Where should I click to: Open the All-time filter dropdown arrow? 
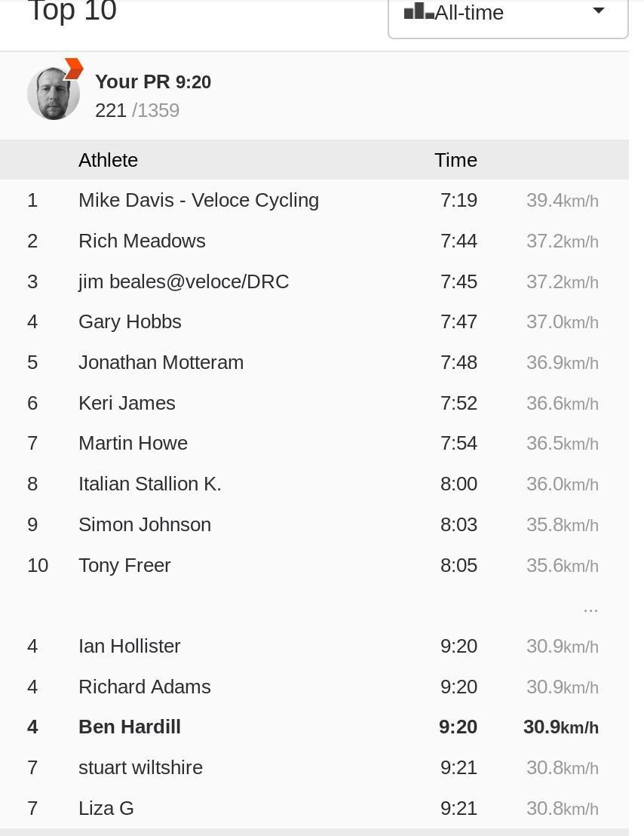point(599,11)
